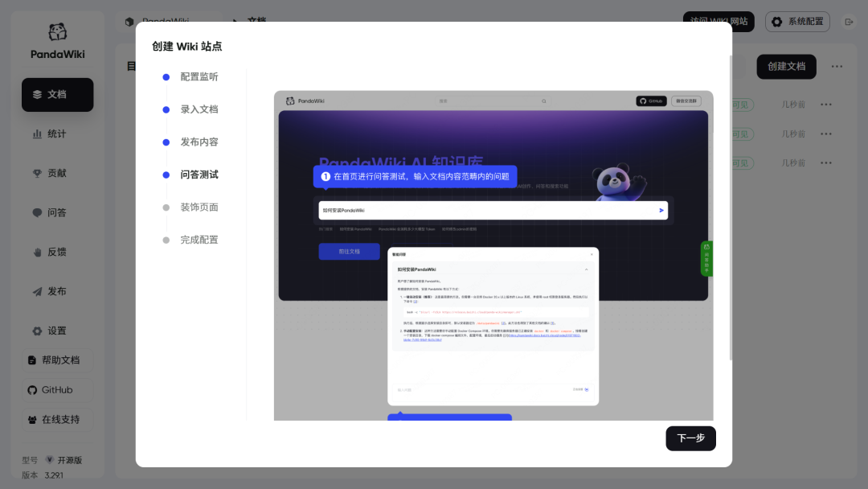This screenshot has height=489, width=868.
Task: Open the three-dot menu of the second document row
Action: 826,134
